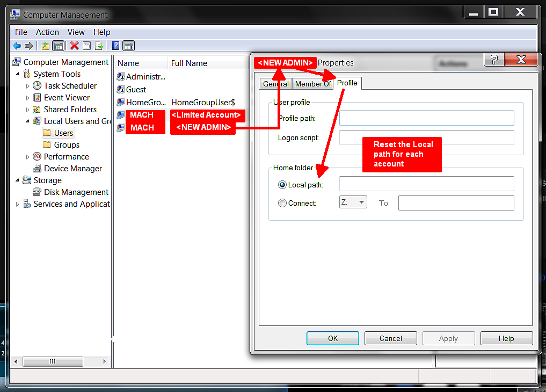Toggle the Show/Hide Console Tree icon

[x=58, y=46]
